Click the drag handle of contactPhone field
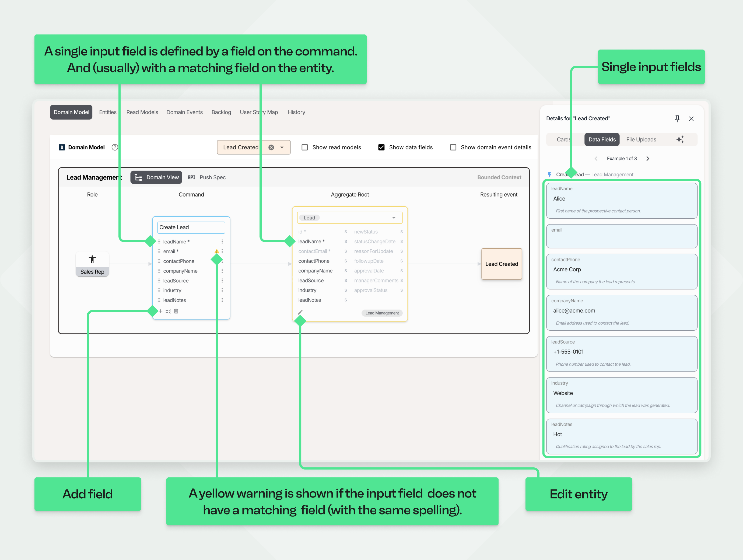Screen dimensions: 743x560 pos(159,261)
